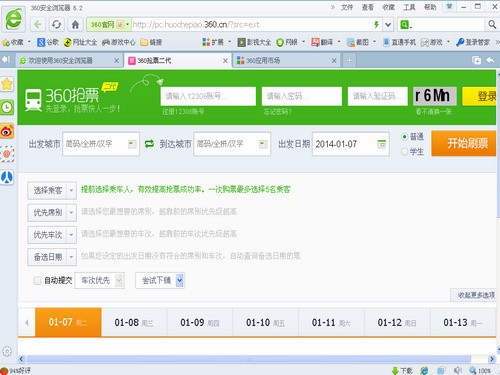
Task: Close the 360应用市场 tab
Action: tap(334, 60)
